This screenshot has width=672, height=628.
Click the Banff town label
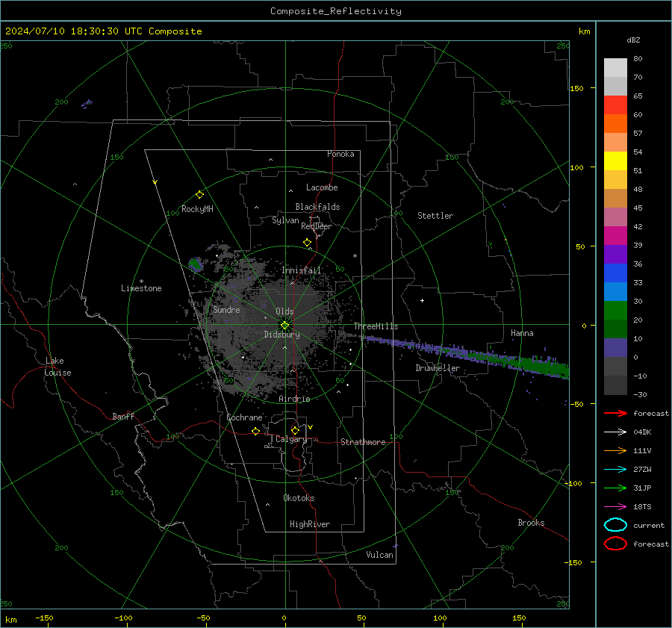(123, 417)
